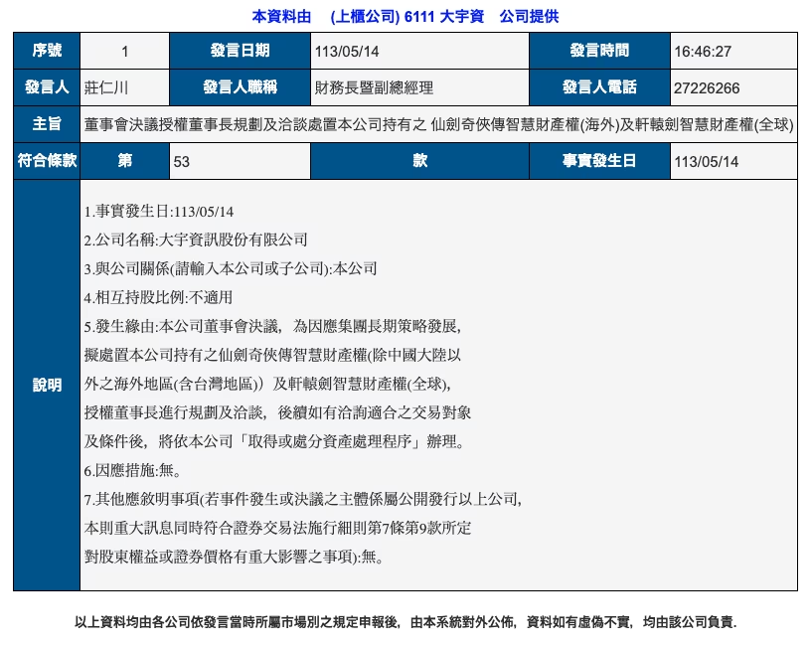
Task: Select the 事實發生日 header cell
Action: (x=598, y=160)
